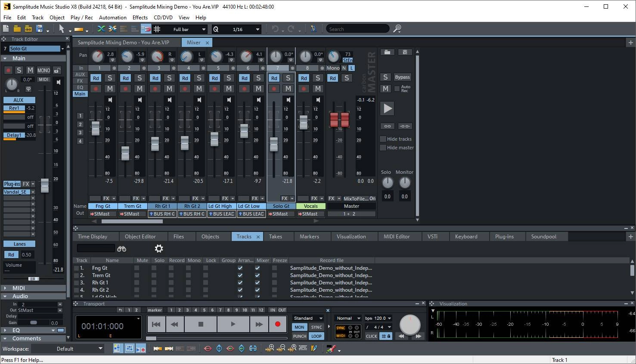Click the lock icon in Track Editor
Image resolution: width=636 pixels, height=364 pixels.
57,70
